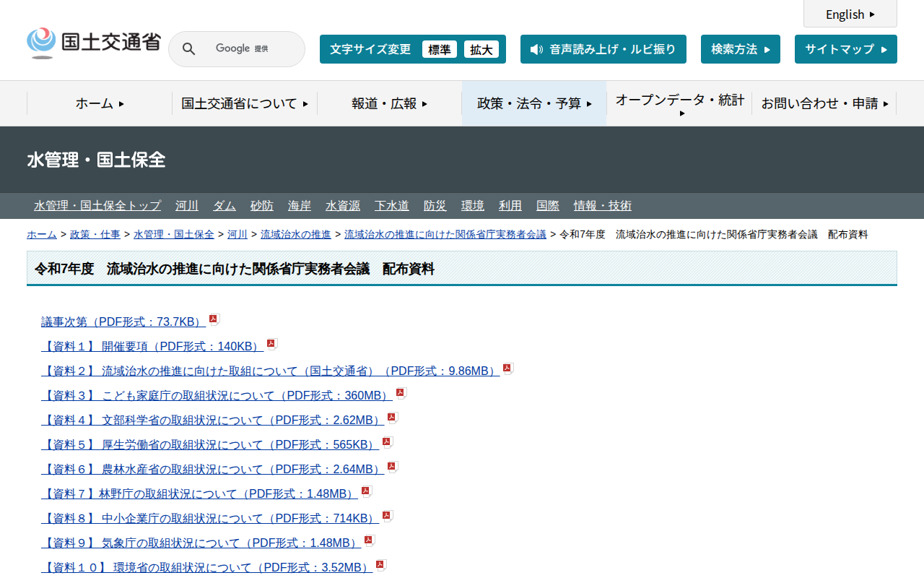
Task: Open the サイトマップ page
Action: [x=846, y=49]
